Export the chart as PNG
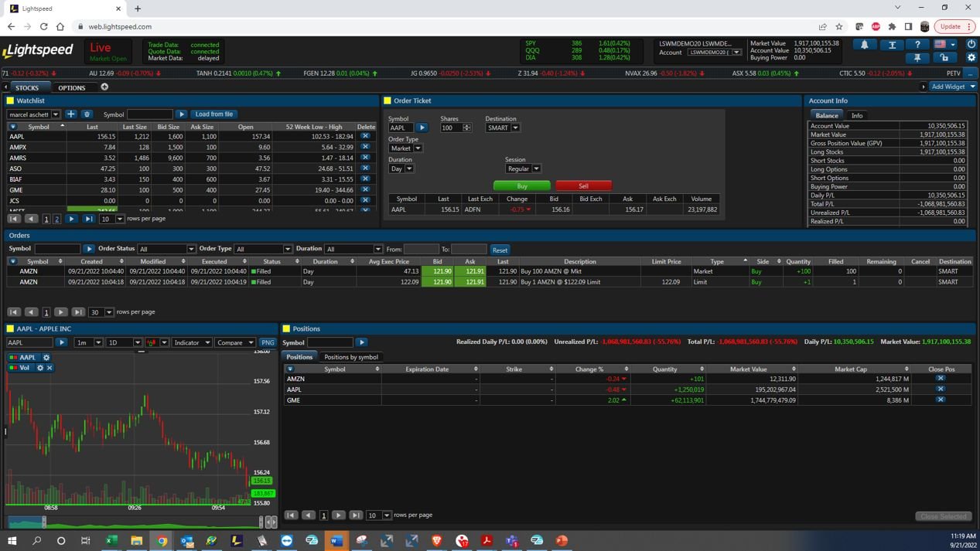This screenshot has width=980, height=551. (x=268, y=342)
